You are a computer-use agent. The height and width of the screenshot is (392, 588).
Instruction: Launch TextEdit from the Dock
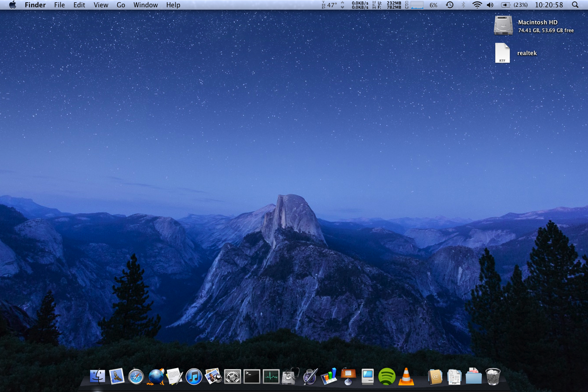[x=175, y=376]
